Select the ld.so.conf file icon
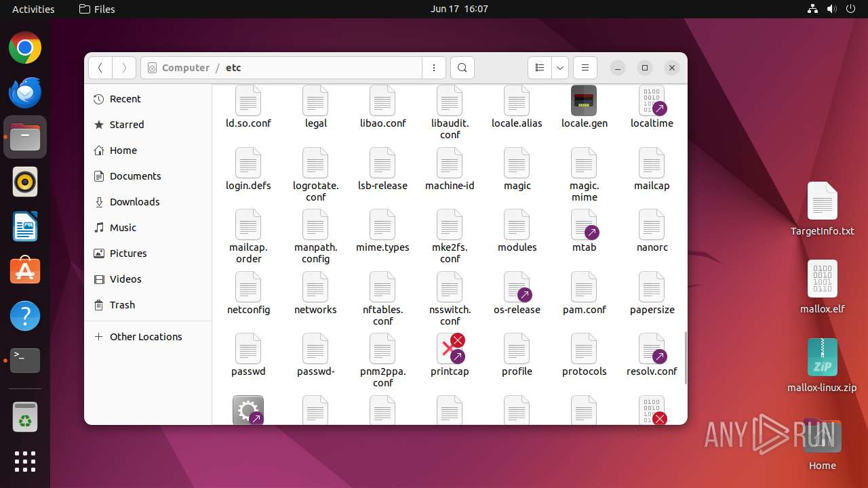The height and width of the screenshot is (488, 868). (248, 100)
